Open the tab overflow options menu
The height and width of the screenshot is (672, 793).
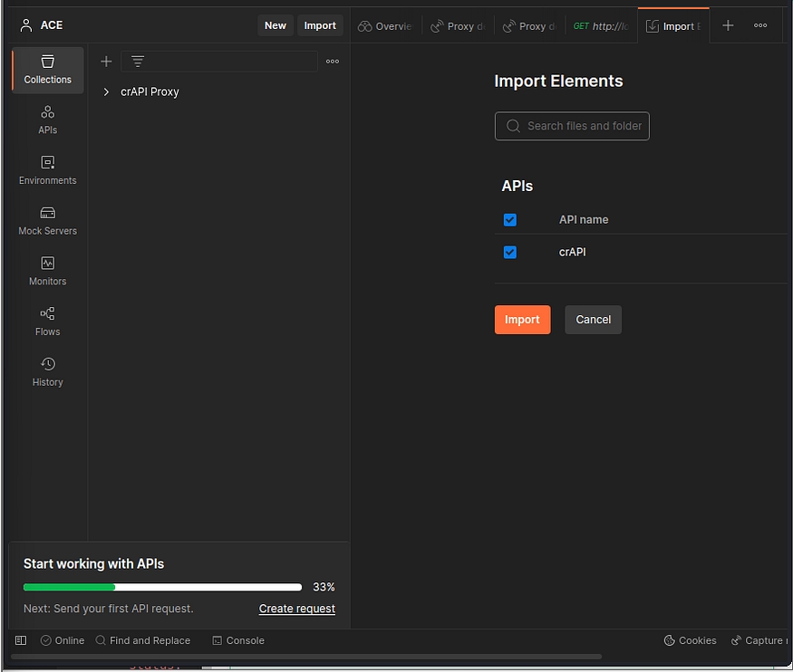(760, 25)
